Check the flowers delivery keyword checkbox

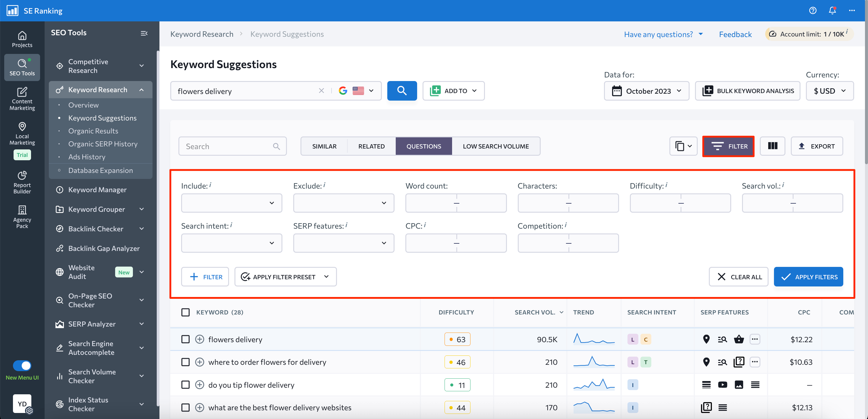click(185, 339)
